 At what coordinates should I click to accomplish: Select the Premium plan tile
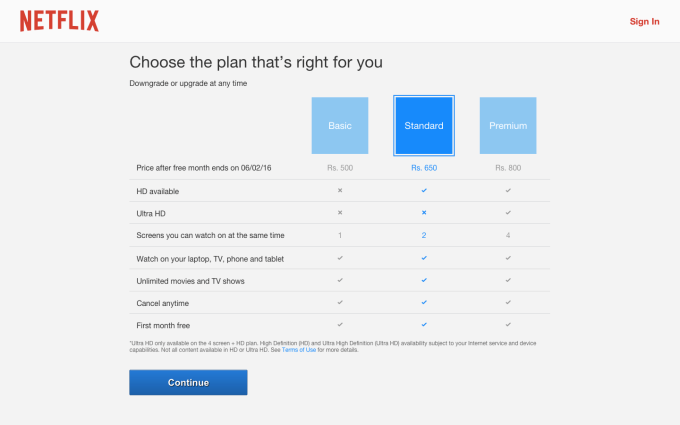[x=508, y=125]
